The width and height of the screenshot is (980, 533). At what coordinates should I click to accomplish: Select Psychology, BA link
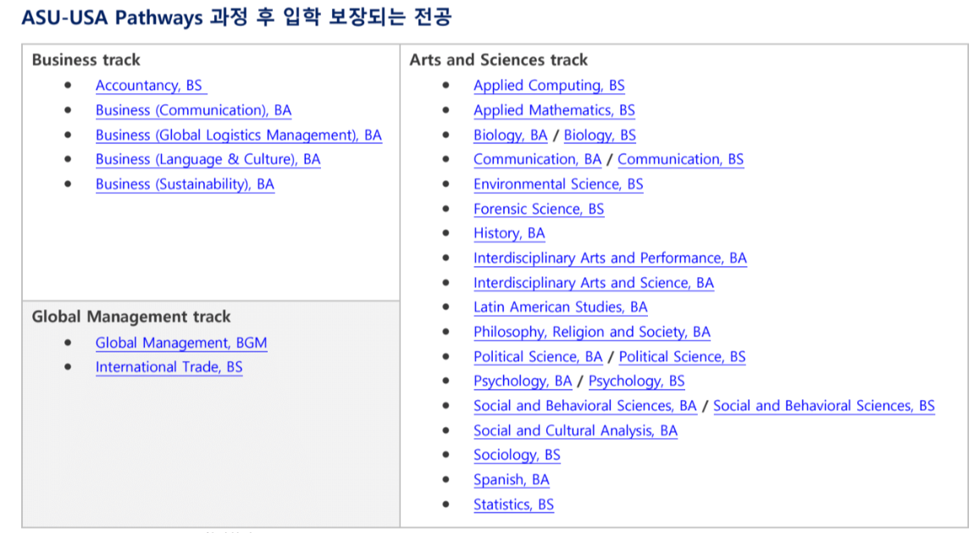click(x=523, y=381)
